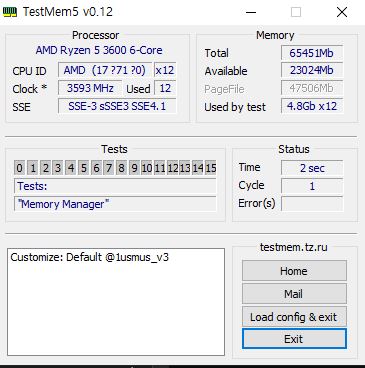Click the Used by test 4.8Gb x12 field

click(x=312, y=106)
